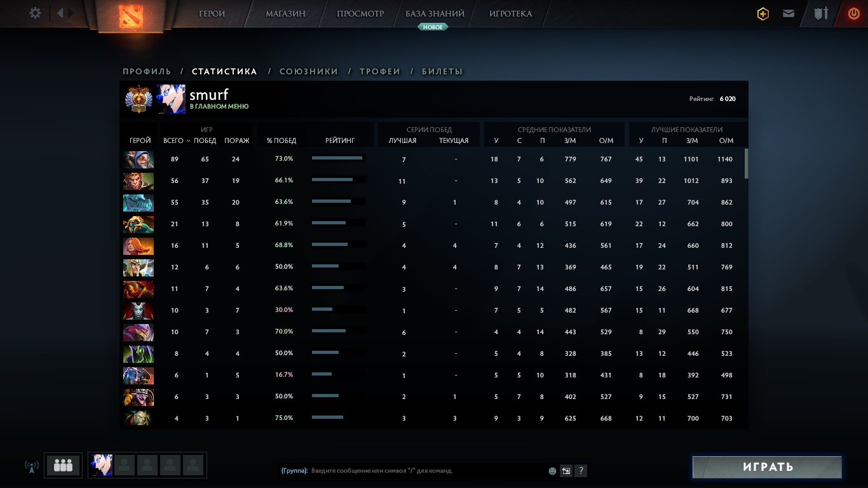This screenshot has height=488, width=868.
Task: Click the rating bar in the 66.1% row
Action: click(338, 180)
